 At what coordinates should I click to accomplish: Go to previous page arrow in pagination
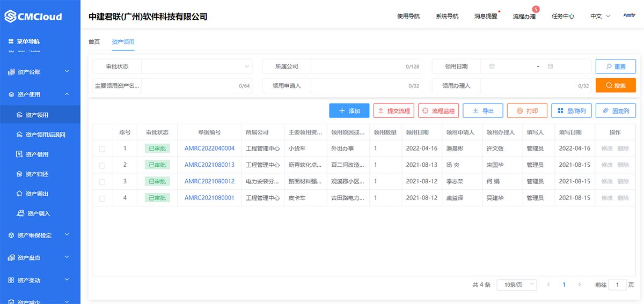(x=548, y=285)
